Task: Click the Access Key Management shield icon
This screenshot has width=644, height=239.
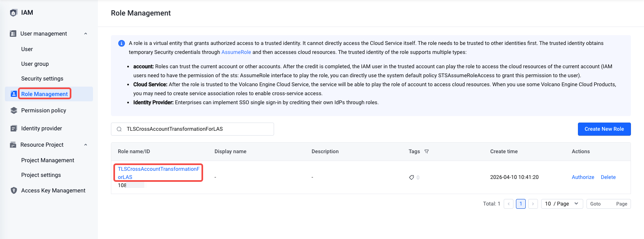Action: [x=14, y=190]
